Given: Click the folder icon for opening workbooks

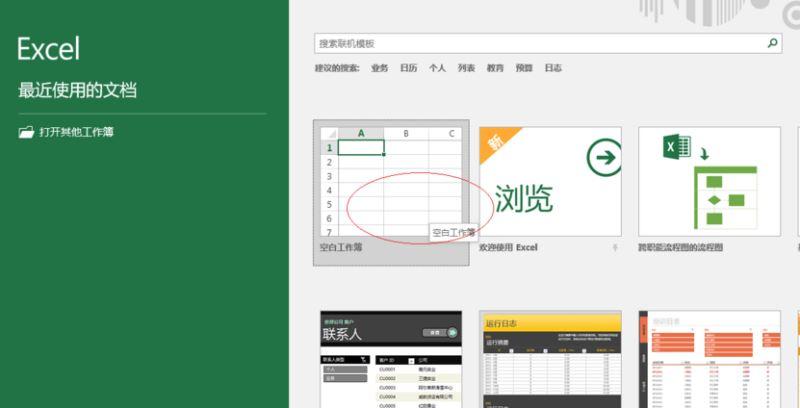Looking at the screenshot, I should pos(26,132).
